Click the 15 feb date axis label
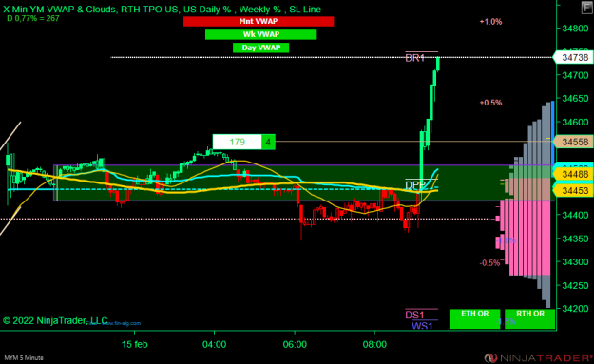Screen dimensions: 594x364 [x=135, y=345]
